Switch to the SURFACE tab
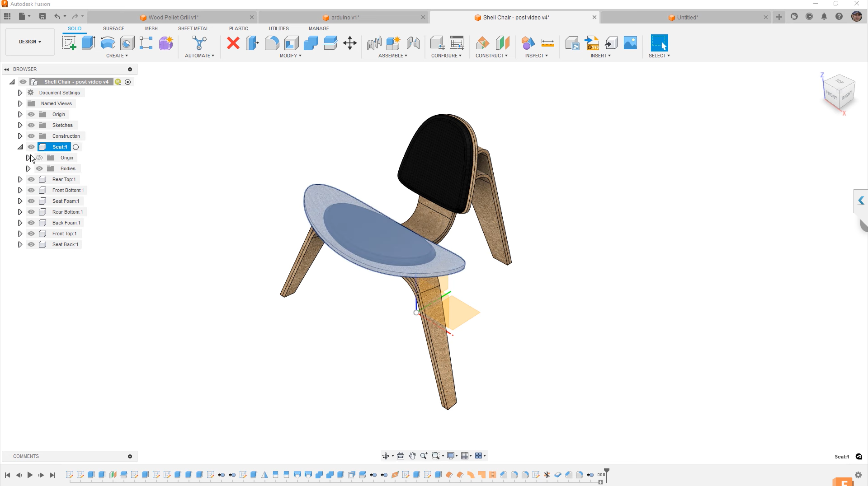 tap(113, 28)
